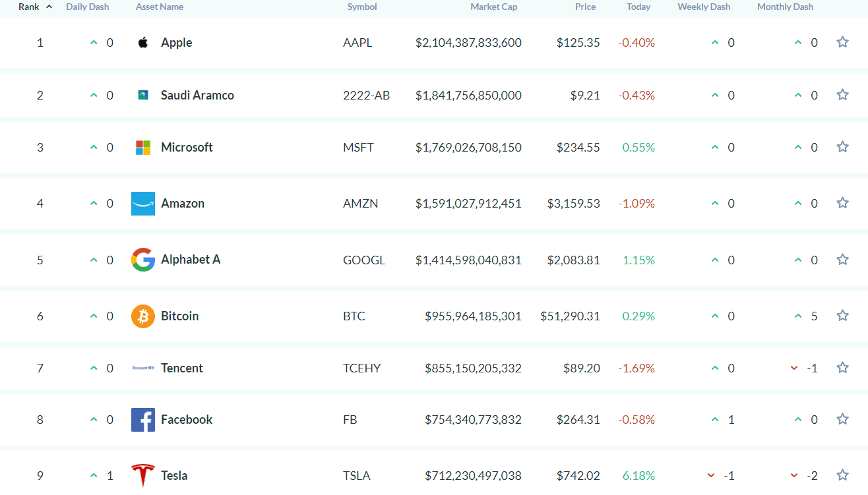Toggle the star for Bitcoin

842,316
